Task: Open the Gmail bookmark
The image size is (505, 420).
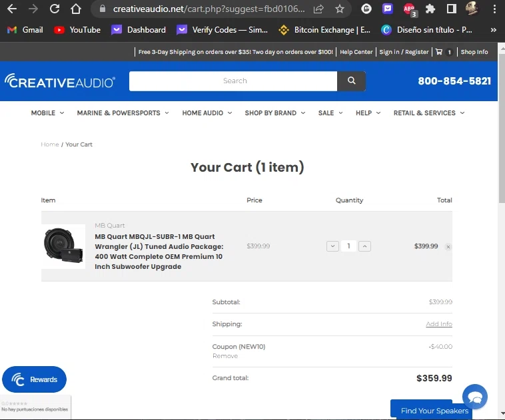Action: (x=25, y=30)
